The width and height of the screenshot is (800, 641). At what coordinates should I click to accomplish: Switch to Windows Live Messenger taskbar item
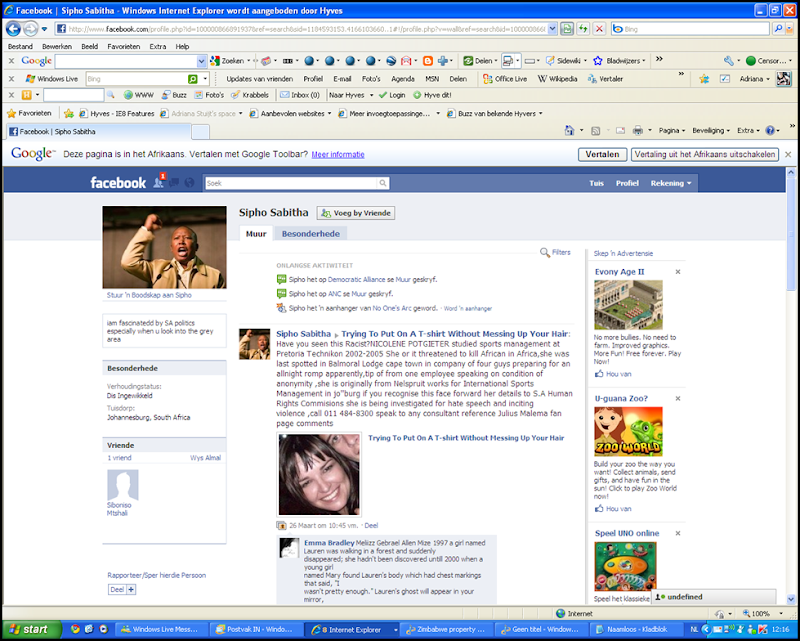(x=160, y=629)
